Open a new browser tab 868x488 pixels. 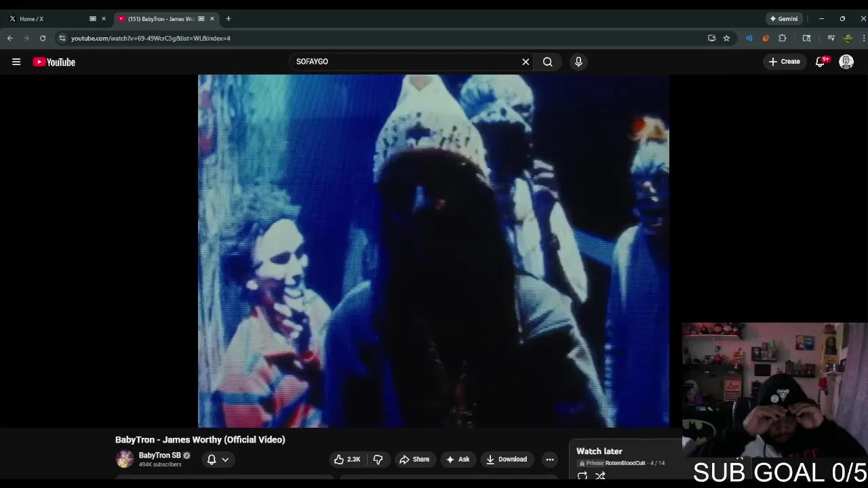tap(229, 19)
